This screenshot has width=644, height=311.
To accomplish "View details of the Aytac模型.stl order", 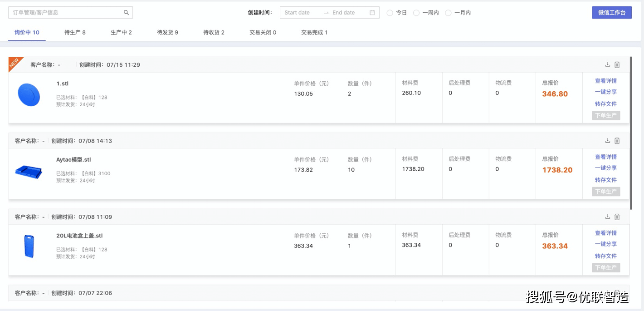I will (x=606, y=157).
